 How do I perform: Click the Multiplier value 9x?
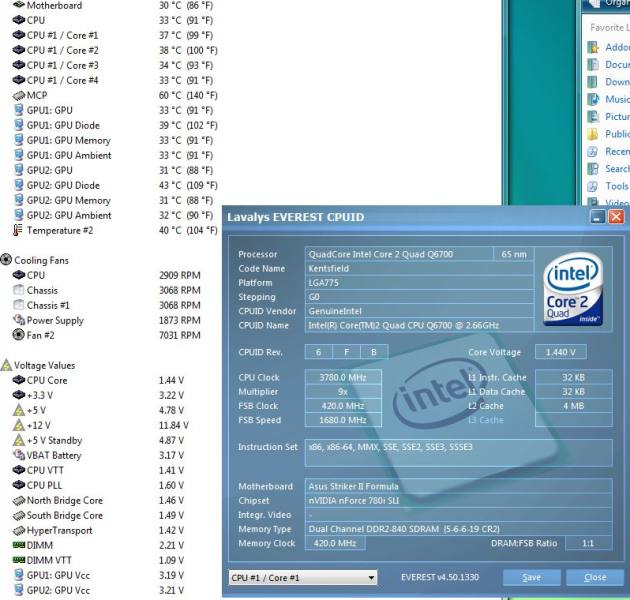click(x=343, y=391)
